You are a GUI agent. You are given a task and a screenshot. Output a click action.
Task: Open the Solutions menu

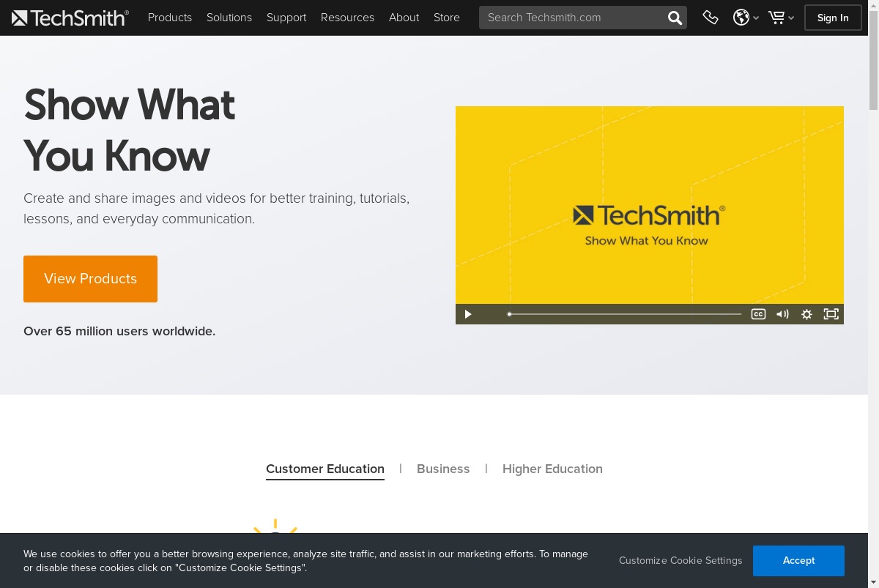coord(229,18)
